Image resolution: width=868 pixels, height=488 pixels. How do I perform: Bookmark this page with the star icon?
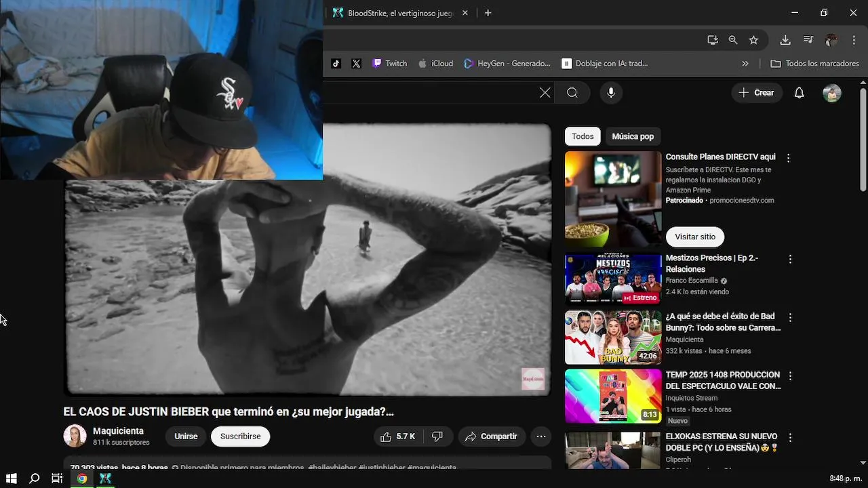click(753, 40)
